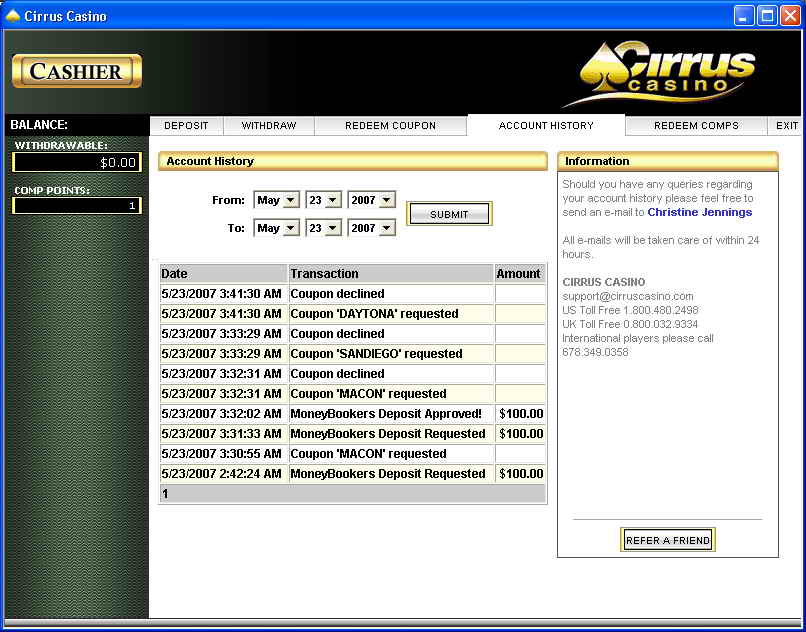Click the 3:32:31 AM 'Coupon declined' row

click(353, 374)
